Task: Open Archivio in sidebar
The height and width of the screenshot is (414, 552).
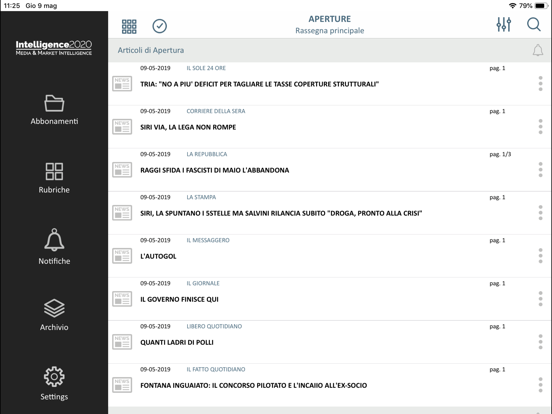Action: click(x=54, y=315)
